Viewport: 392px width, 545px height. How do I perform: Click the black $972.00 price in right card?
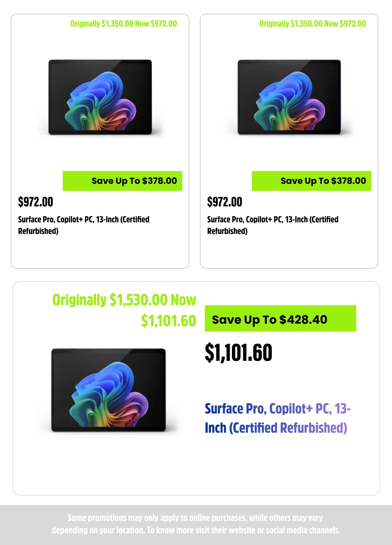(x=225, y=202)
